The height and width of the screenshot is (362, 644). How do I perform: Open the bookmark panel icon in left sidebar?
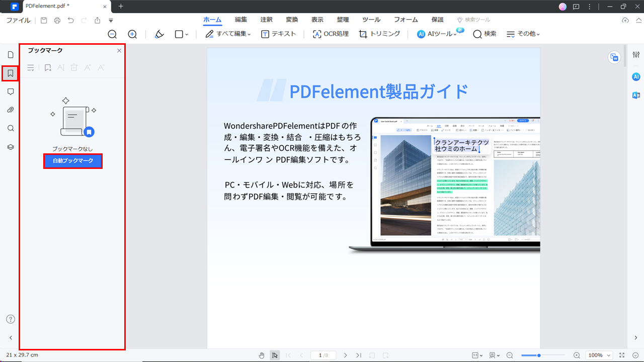11,73
